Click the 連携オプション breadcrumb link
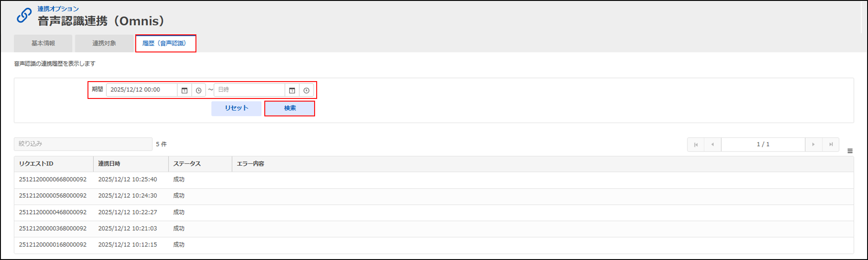The width and height of the screenshot is (868, 260). click(x=58, y=9)
